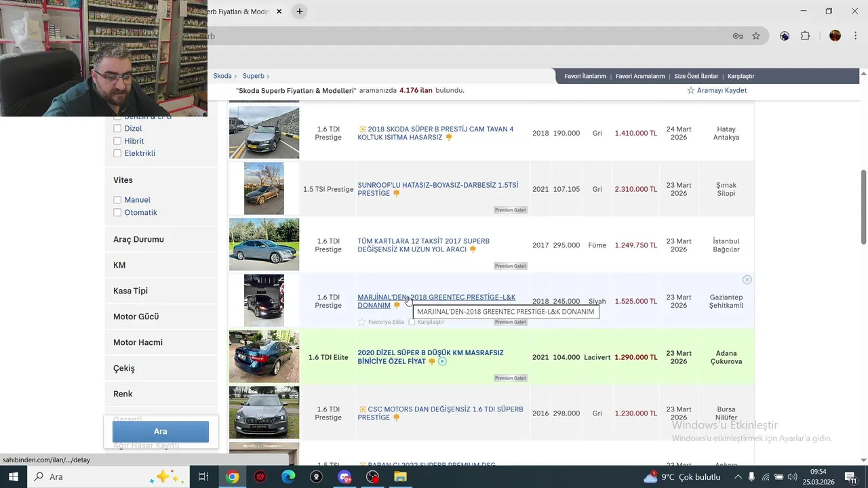Click the battery icon in system tray
Image resolution: width=868 pixels, height=488 pixels.
778,476
